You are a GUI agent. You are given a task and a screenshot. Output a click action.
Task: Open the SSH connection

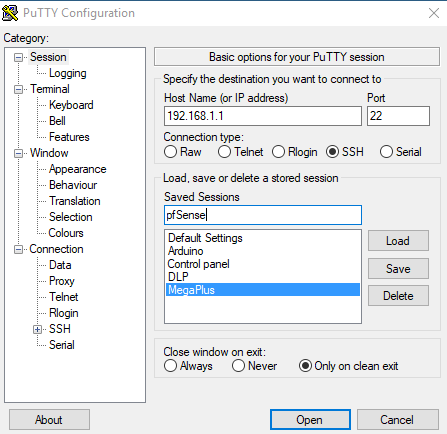point(310,420)
